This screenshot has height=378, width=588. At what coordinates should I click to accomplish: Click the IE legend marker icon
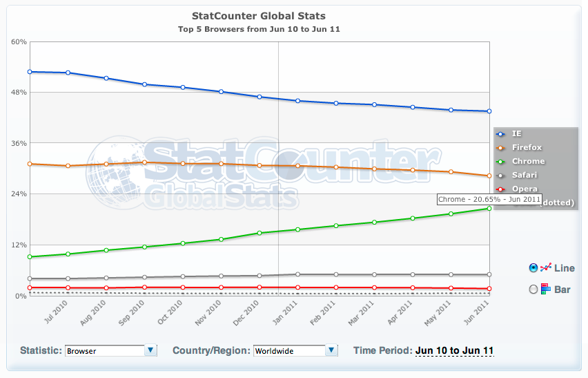pyautogui.click(x=500, y=133)
